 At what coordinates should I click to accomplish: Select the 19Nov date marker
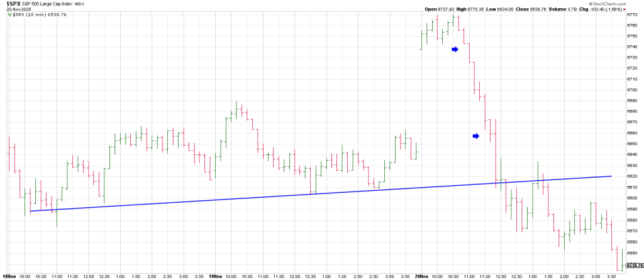pos(216,275)
